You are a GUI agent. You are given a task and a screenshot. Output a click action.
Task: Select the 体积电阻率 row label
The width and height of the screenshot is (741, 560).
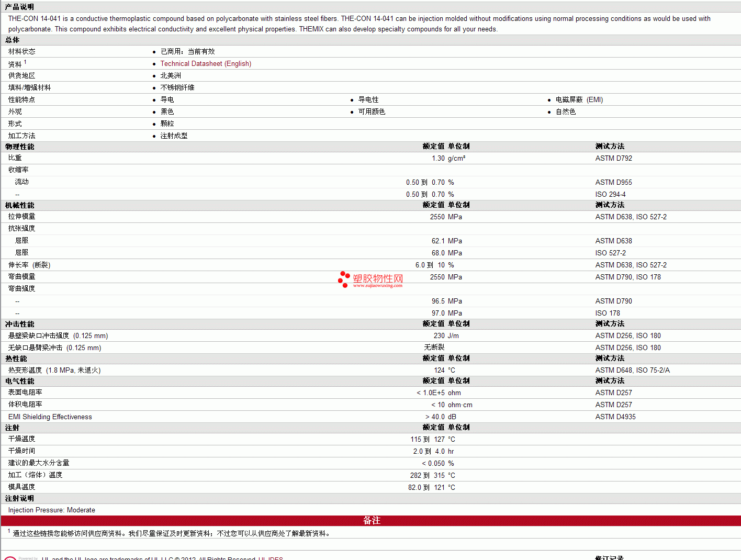click(25, 404)
